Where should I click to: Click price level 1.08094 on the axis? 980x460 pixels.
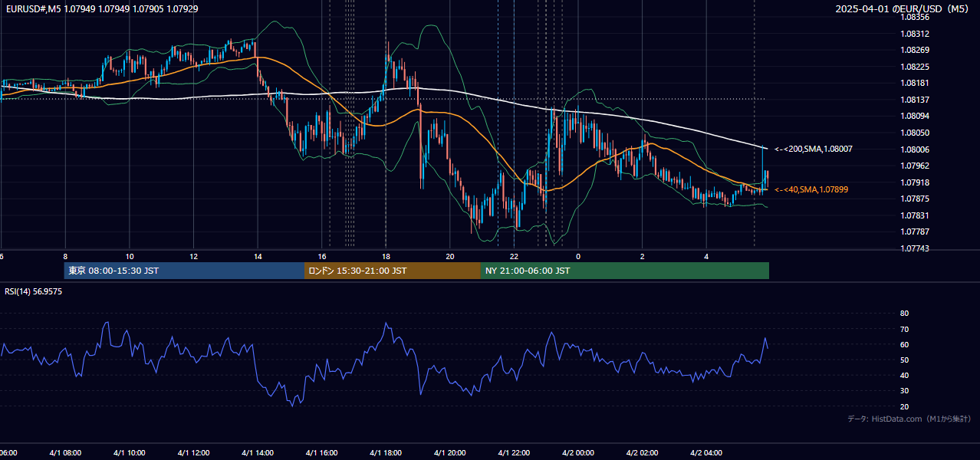[915, 117]
